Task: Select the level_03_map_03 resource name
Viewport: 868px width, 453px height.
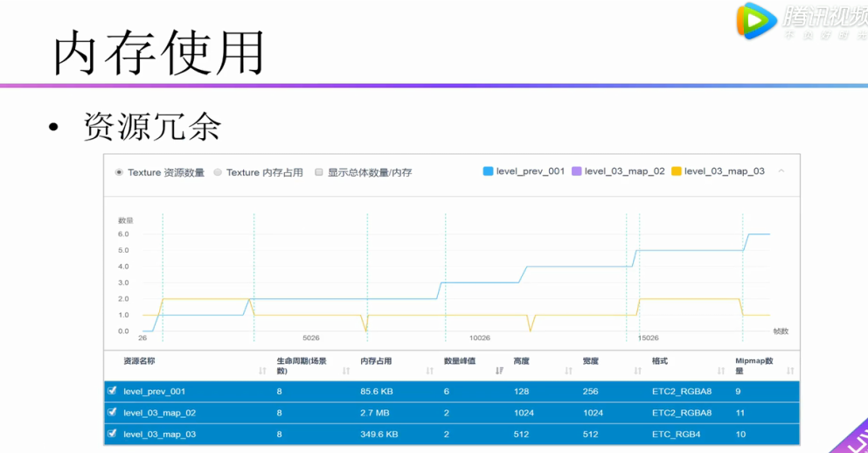Action: pos(159,435)
